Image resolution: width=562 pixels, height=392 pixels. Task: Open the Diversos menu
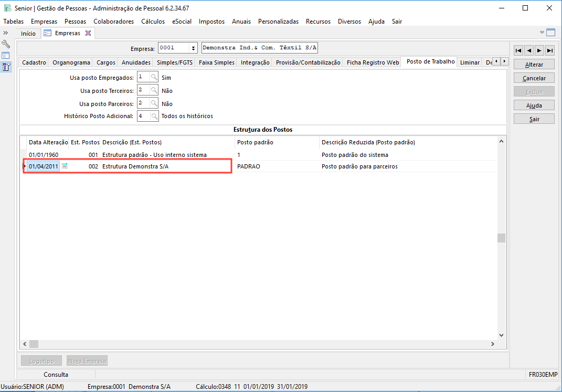[x=349, y=22]
